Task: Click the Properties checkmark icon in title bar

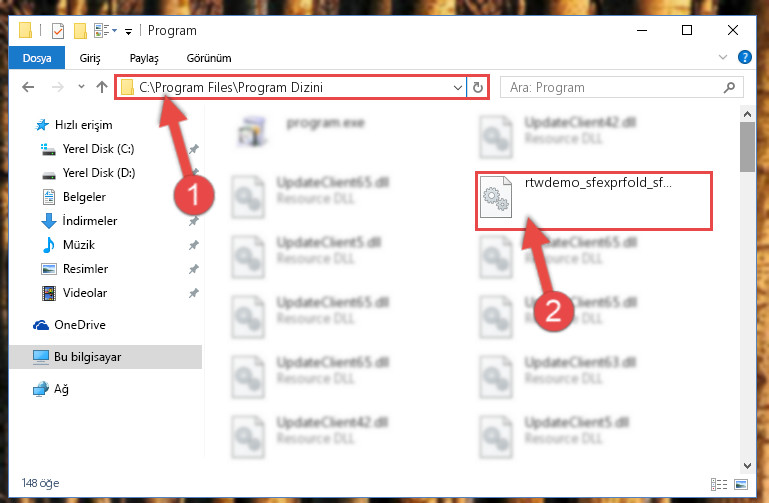Action: pos(58,31)
